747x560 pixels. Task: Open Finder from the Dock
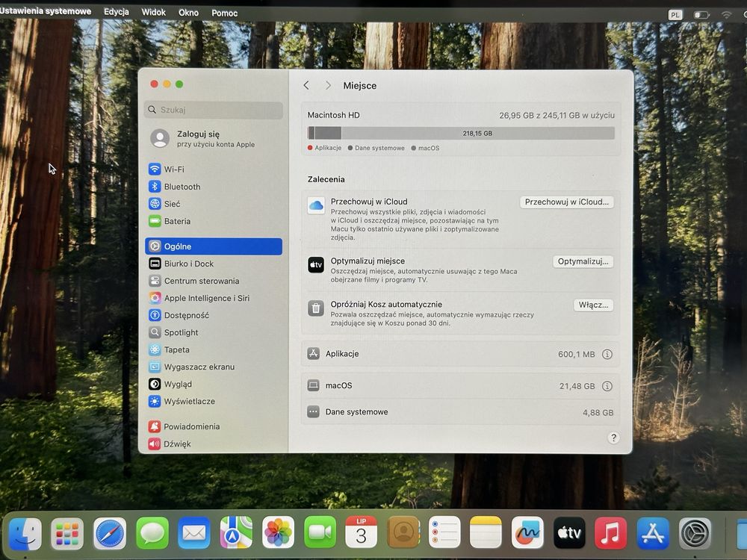click(x=25, y=533)
